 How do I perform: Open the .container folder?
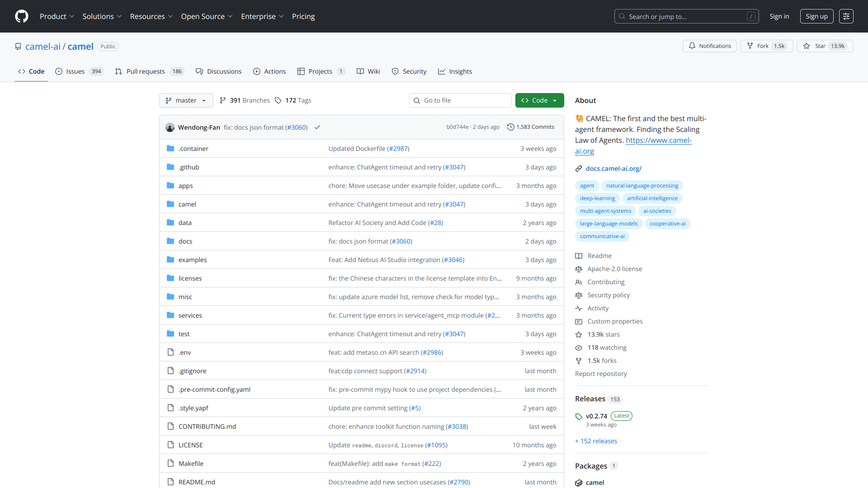pyautogui.click(x=193, y=149)
